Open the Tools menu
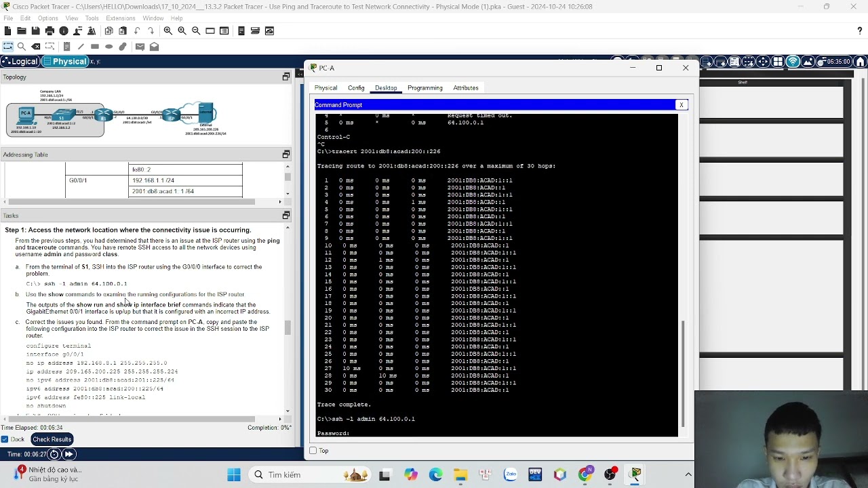Viewport: 868px width, 488px height. (x=92, y=18)
